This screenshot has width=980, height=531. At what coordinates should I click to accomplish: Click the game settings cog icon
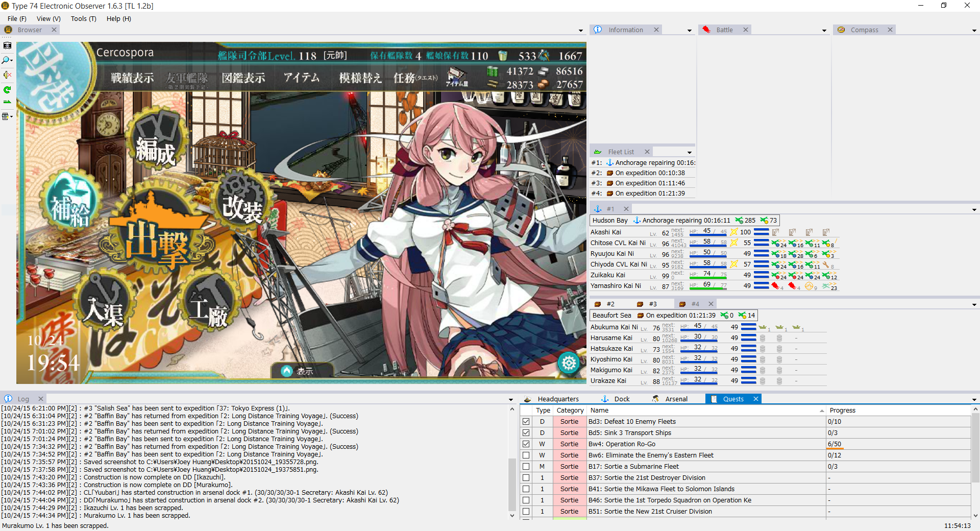(x=569, y=363)
